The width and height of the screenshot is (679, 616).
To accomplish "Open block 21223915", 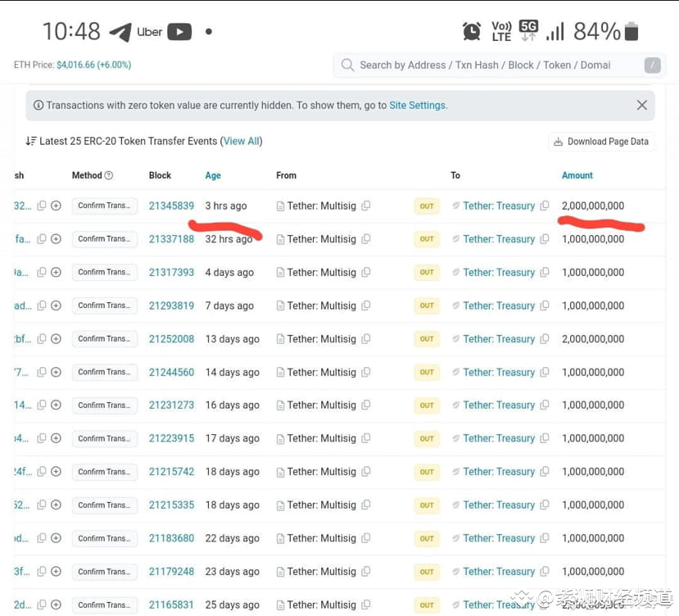I will click(171, 438).
